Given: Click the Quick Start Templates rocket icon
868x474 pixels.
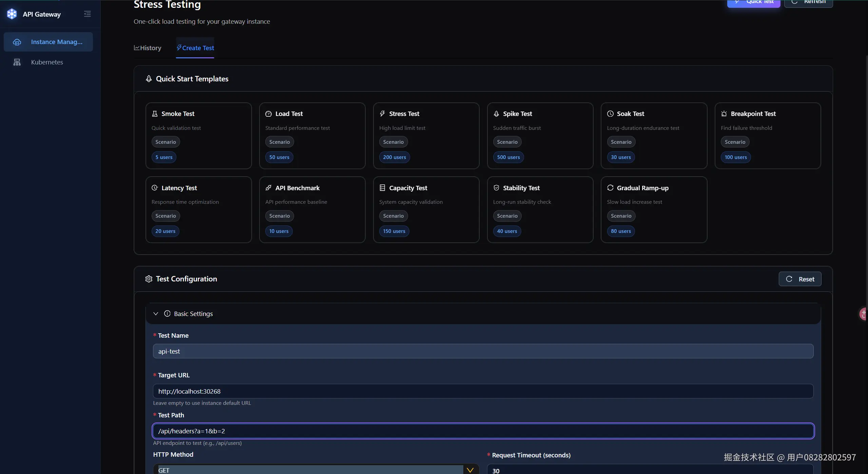Looking at the screenshot, I should click(149, 79).
